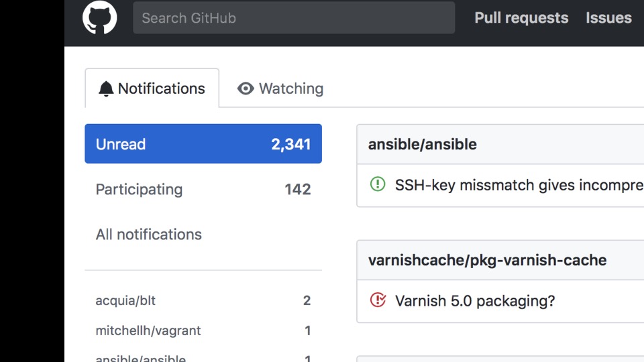Open ansible/ansible repository group header
Viewport: 644px width, 362px height.
point(422,144)
